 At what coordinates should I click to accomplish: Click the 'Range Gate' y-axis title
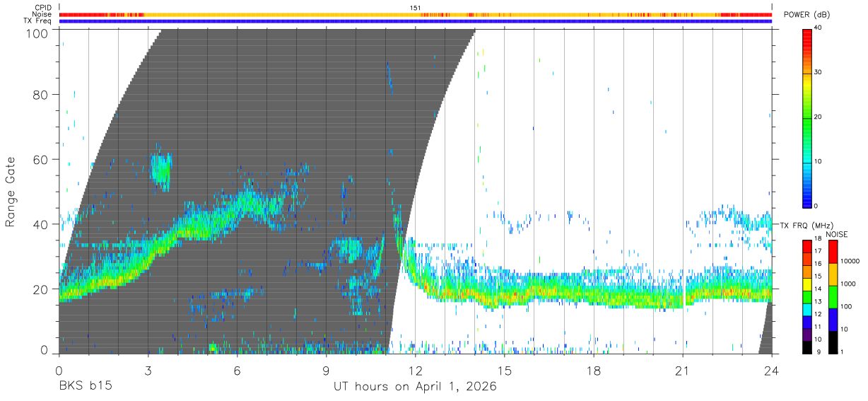[x=10, y=192]
